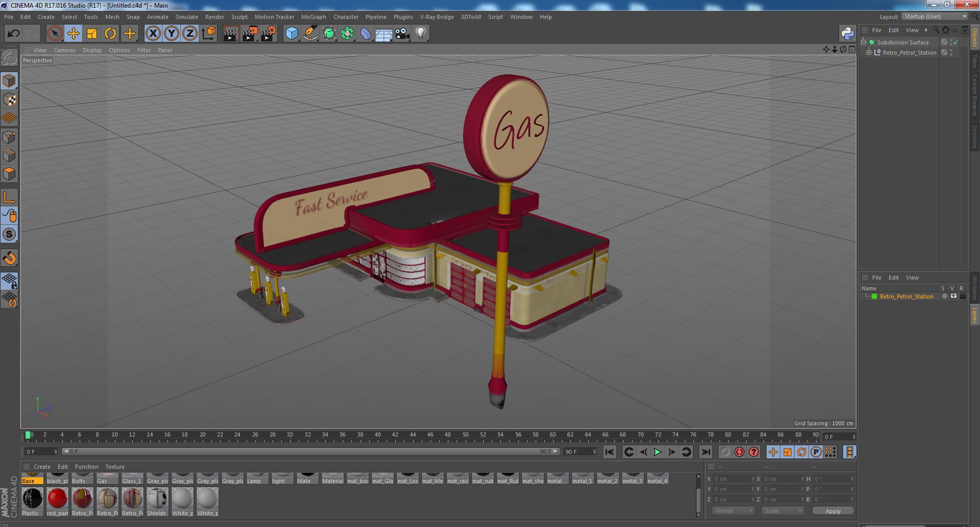Click X position coordinate field

(x=734, y=479)
